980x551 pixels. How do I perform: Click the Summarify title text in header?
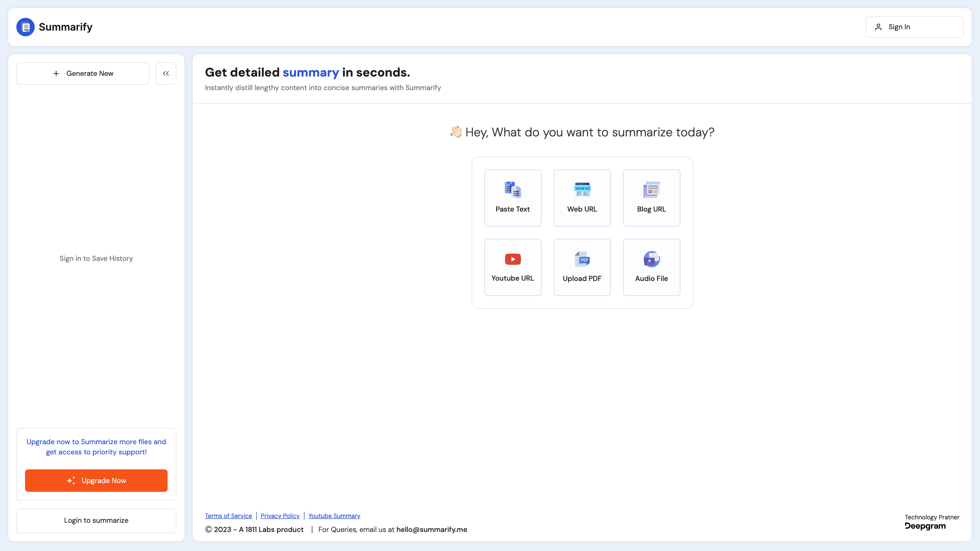click(x=65, y=27)
